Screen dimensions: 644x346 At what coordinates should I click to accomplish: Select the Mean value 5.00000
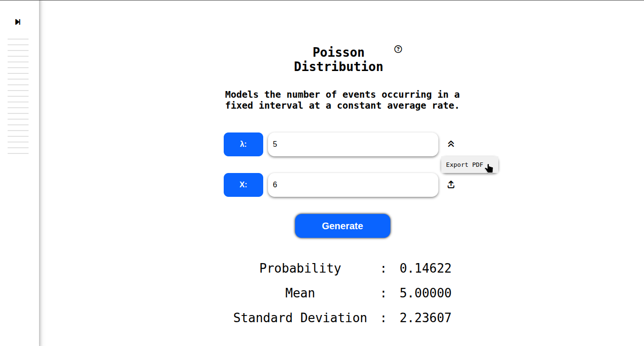pos(426,293)
